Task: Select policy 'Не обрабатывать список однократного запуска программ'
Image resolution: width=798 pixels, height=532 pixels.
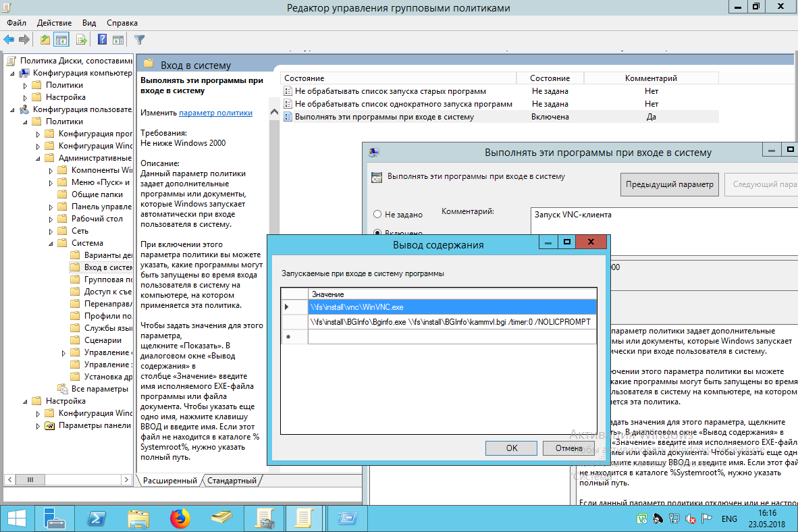Action: [x=404, y=104]
